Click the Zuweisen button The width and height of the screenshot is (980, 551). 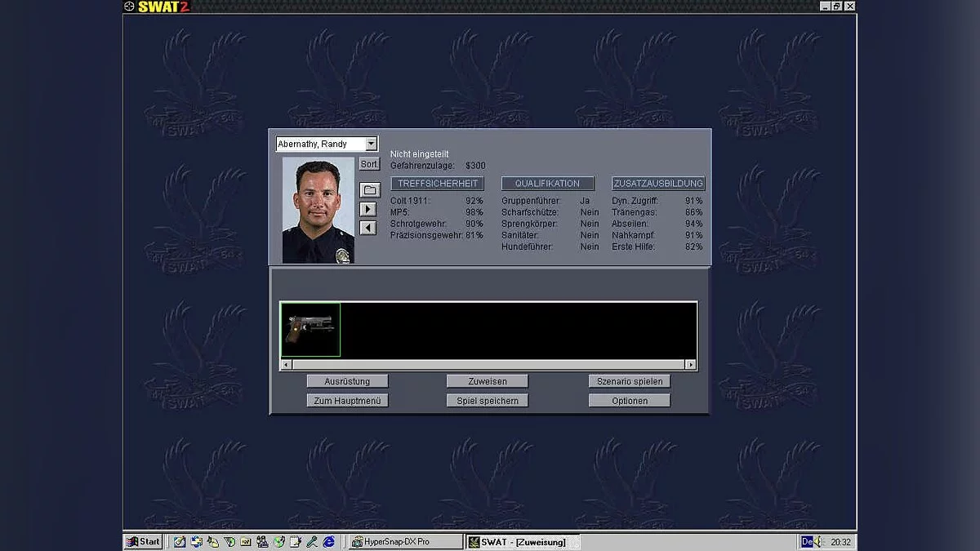(x=488, y=381)
